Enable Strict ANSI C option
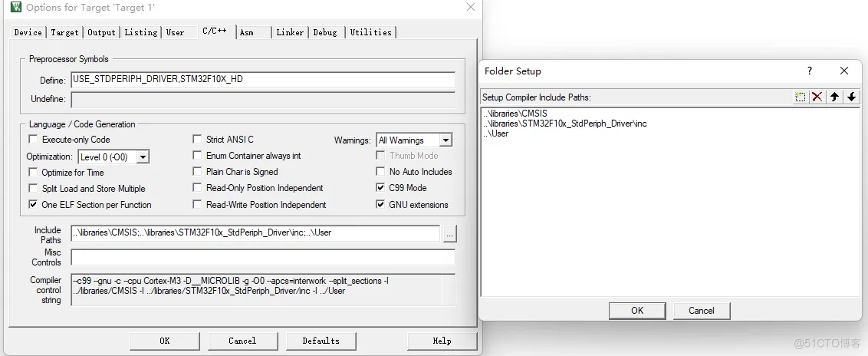868x356 pixels. click(197, 140)
